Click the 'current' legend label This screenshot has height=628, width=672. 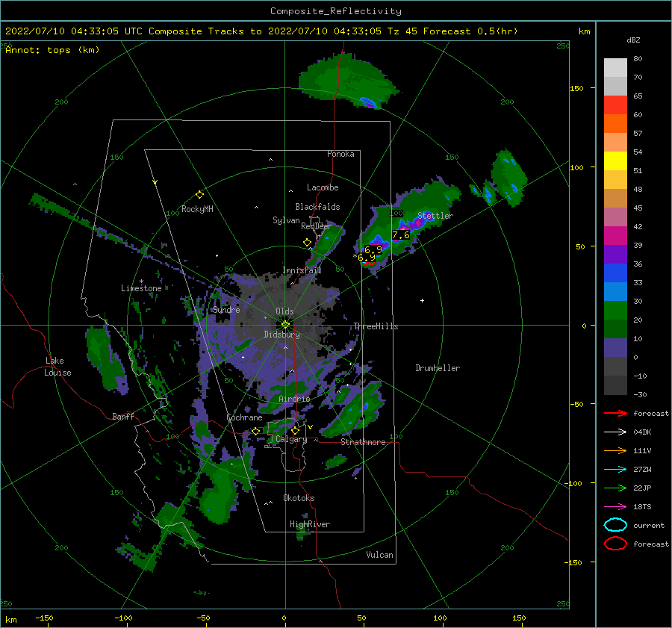pos(649,525)
